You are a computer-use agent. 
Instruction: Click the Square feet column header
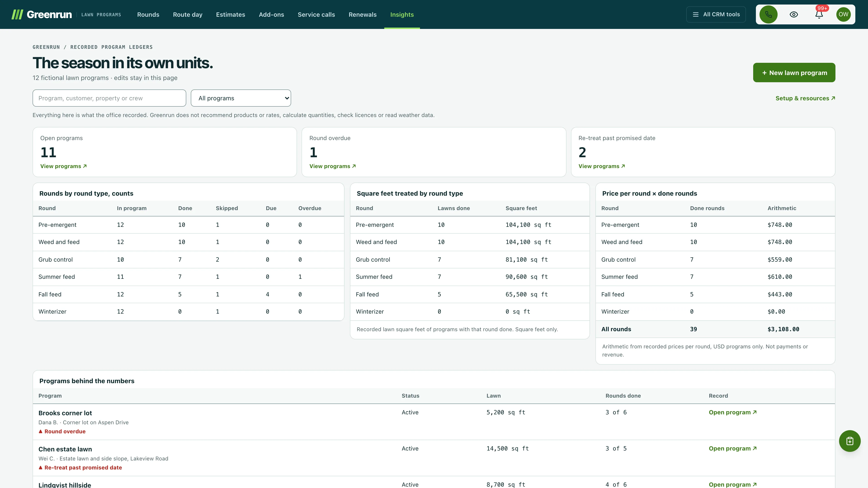521,208
